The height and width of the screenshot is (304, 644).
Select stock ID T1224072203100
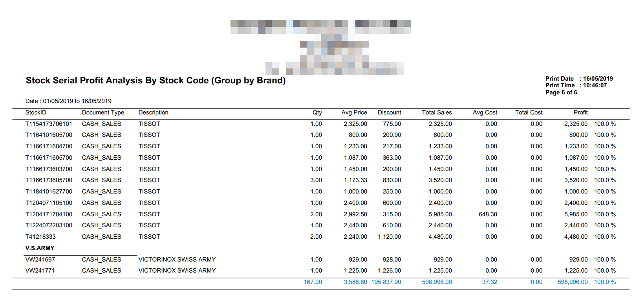click(x=49, y=225)
